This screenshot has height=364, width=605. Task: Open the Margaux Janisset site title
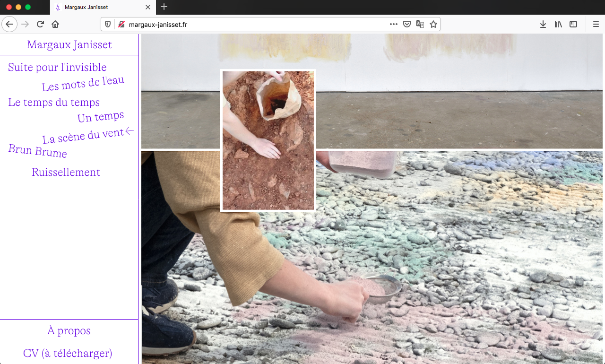69,44
